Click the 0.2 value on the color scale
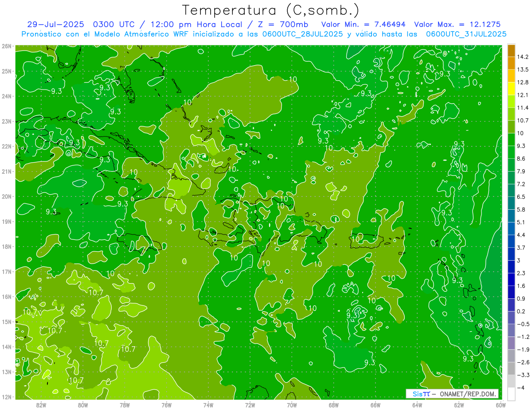 tap(521, 311)
